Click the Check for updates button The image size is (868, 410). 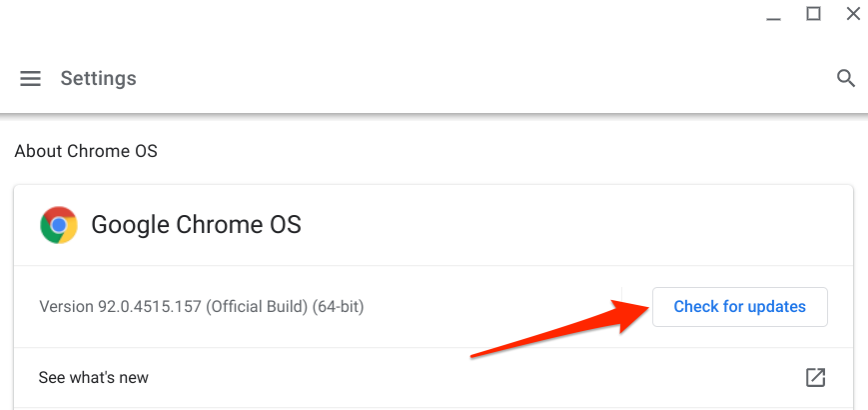pyautogui.click(x=739, y=307)
